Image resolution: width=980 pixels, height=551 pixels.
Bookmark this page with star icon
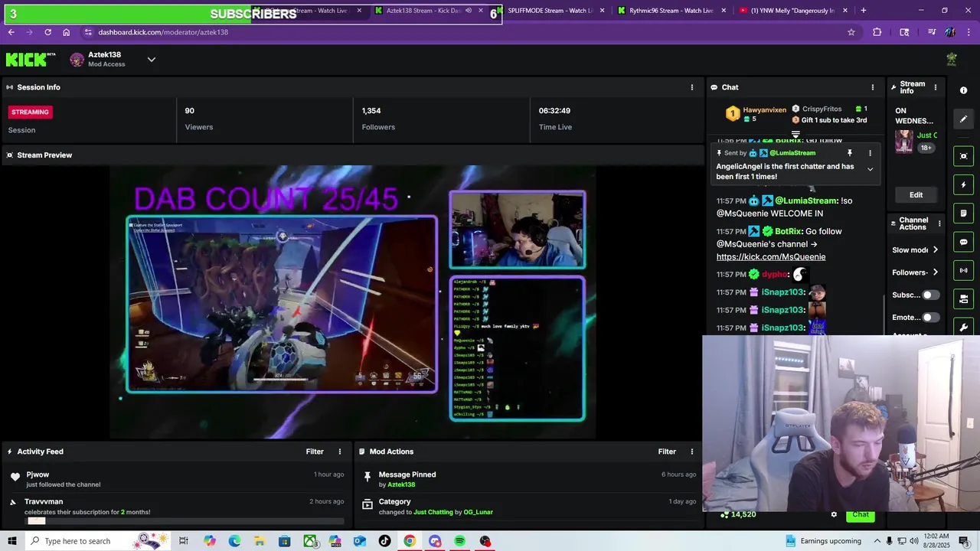(x=851, y=32)
